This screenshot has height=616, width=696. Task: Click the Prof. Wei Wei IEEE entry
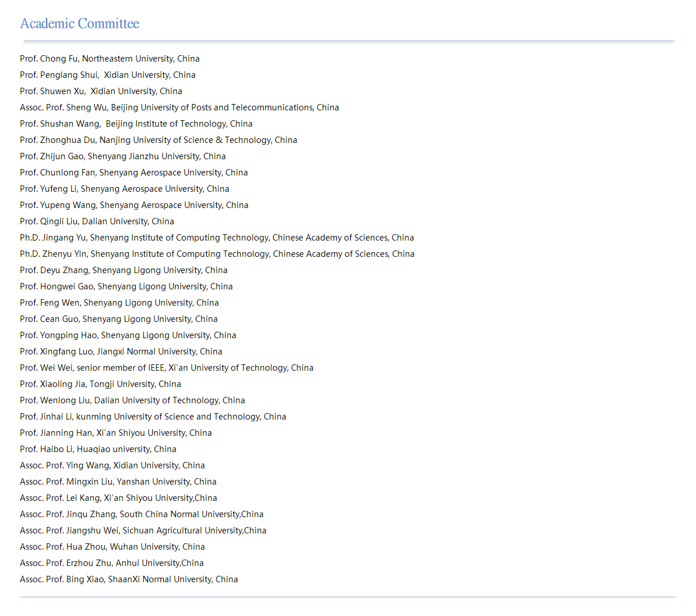point(167,368)
